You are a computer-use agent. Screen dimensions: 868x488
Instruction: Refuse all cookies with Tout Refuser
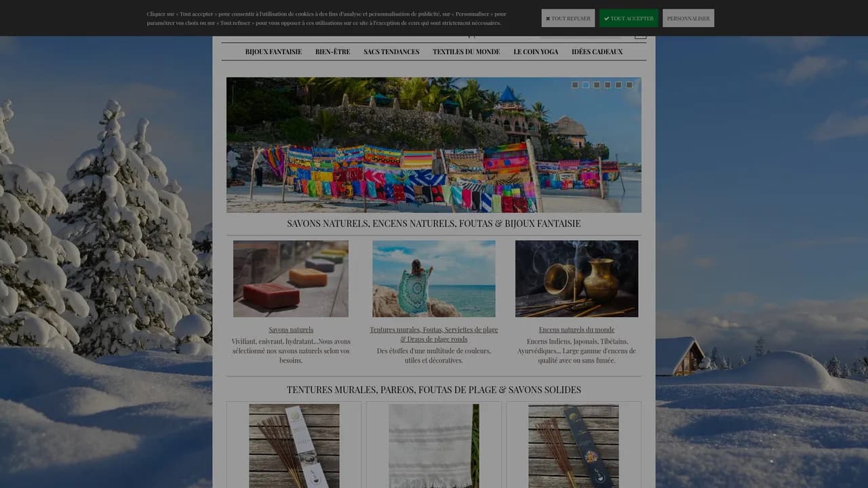tap(568, 18)
